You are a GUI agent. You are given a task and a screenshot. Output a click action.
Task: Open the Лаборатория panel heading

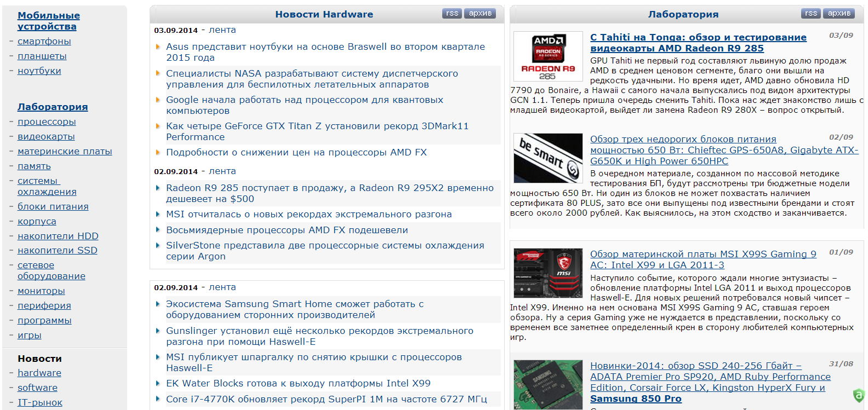(x=683, y=14)
